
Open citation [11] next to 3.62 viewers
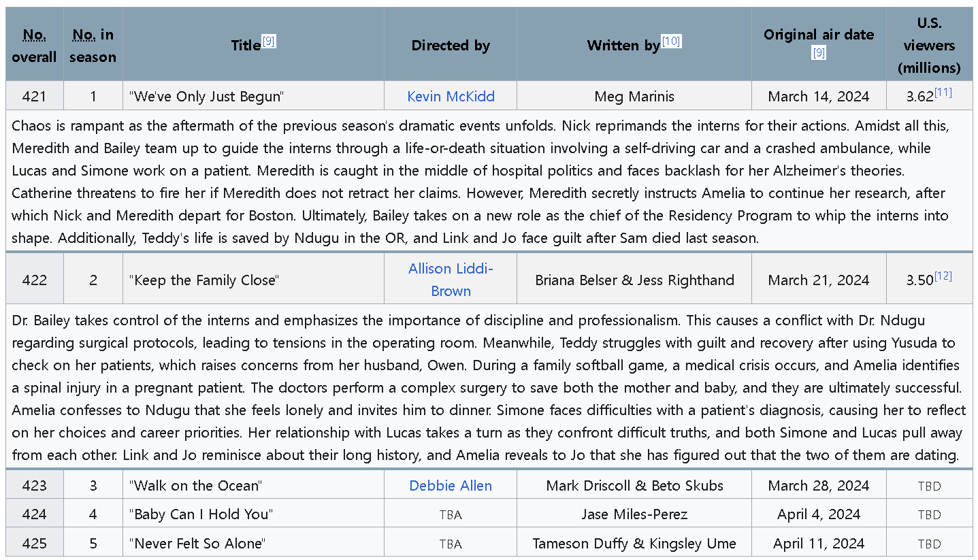click(943, 93)
